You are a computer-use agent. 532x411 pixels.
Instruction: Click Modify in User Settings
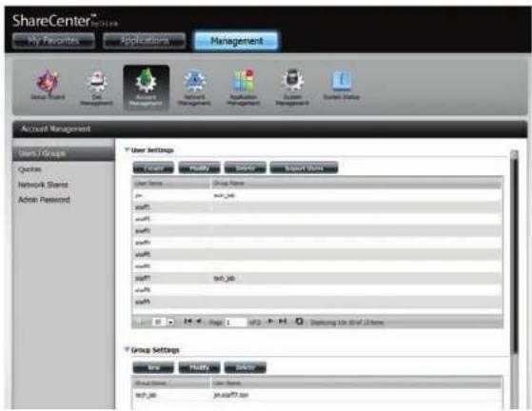(200, 167)
